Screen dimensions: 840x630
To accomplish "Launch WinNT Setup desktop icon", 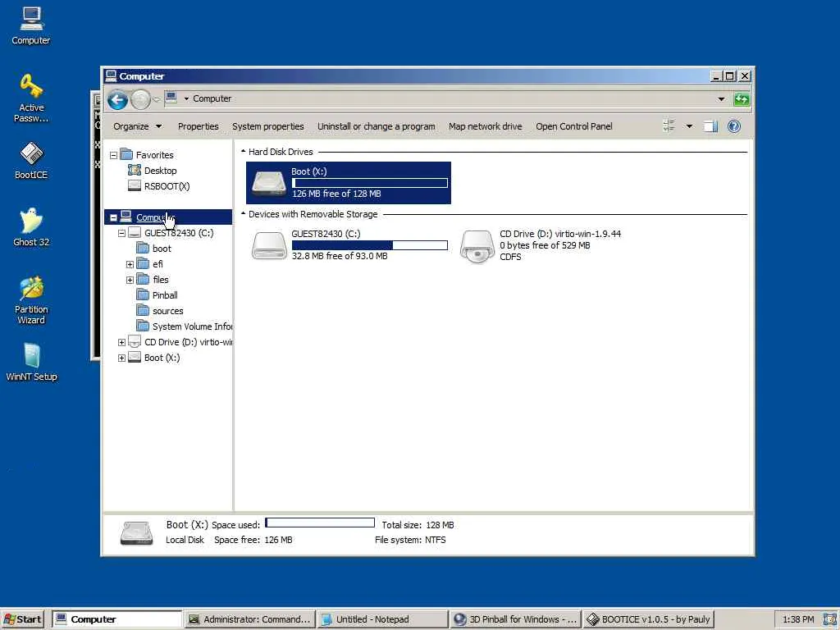I will tap(31, 363).
